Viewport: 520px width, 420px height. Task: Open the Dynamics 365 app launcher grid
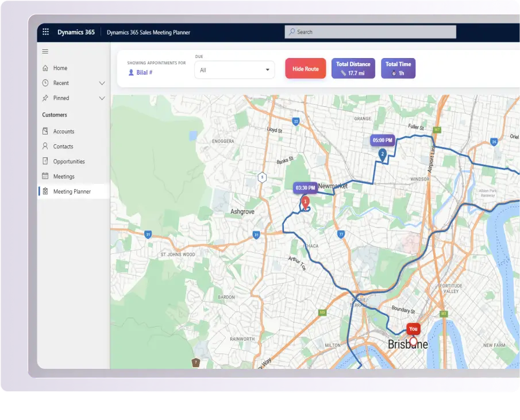(46, 32)
